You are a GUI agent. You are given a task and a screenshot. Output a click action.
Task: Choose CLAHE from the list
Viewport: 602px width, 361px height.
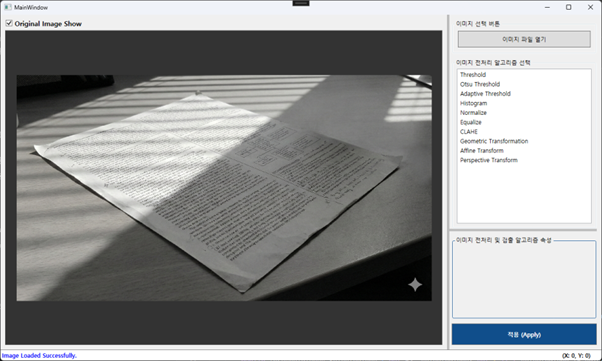469,131
